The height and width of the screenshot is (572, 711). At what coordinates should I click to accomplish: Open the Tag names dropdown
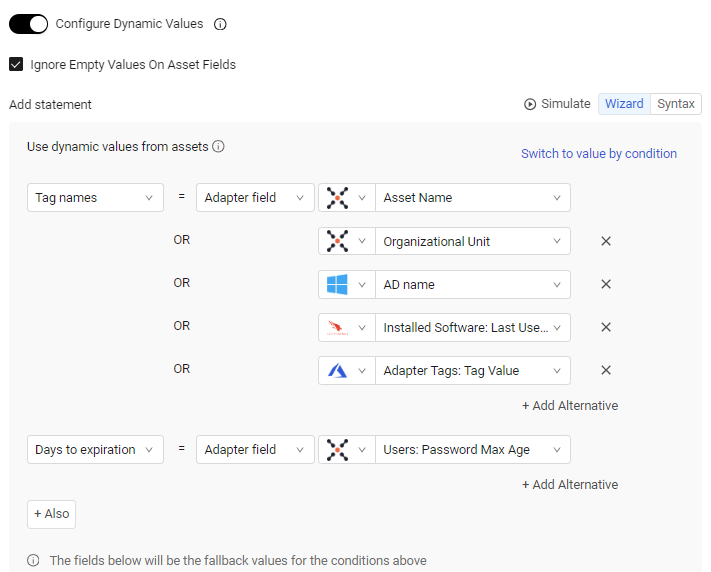[x=95, y=198]
